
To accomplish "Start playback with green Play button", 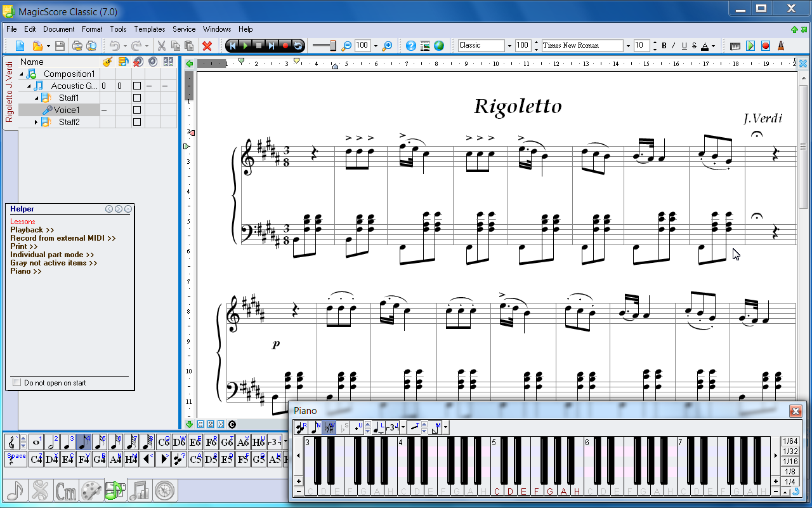I will click(246, 46).
